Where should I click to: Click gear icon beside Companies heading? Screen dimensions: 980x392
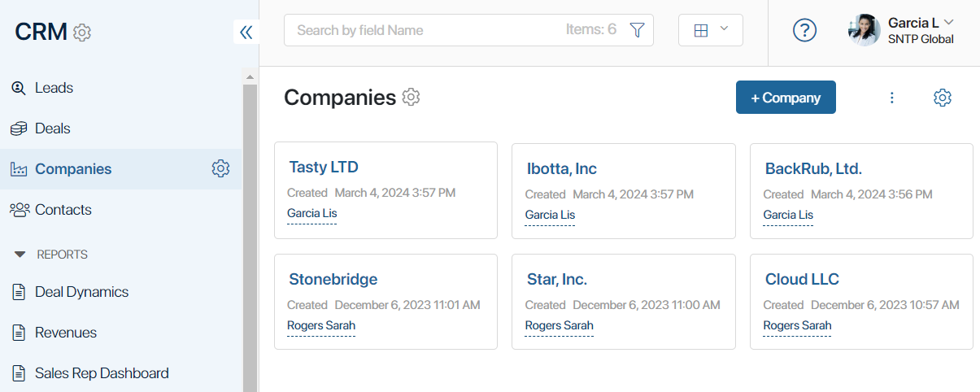click(412, 98)
